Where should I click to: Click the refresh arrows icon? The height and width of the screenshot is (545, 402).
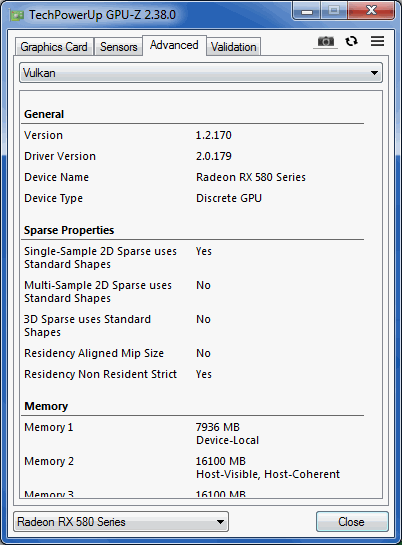pos(351,41)
